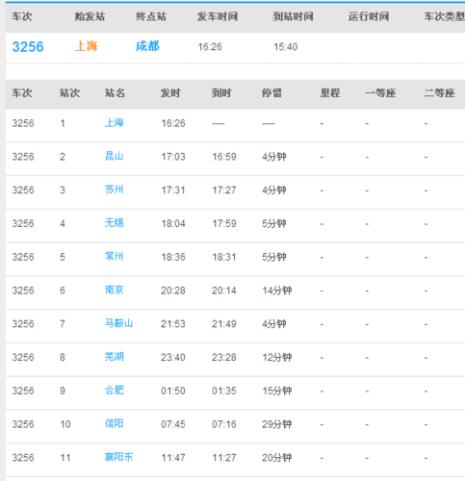
Task: Select arrival time 18:31 in 常州 row
Action: (224, 257)
